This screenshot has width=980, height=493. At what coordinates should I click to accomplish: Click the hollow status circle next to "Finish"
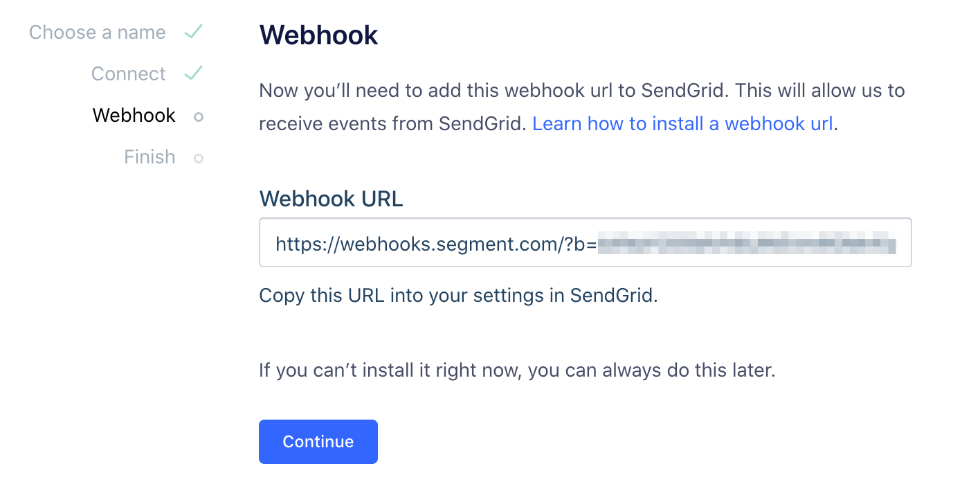pos(198,158)
